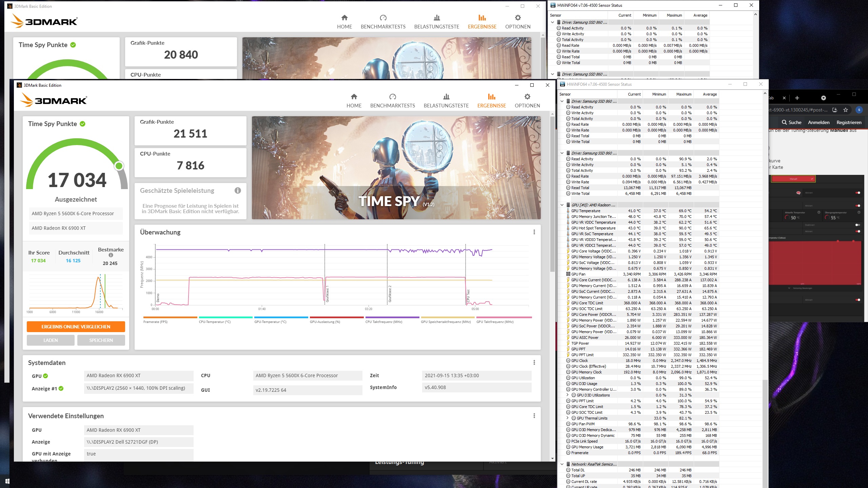
Task: Open OPTIONEN tab in front 3DMark window
Action: [527, 101]
